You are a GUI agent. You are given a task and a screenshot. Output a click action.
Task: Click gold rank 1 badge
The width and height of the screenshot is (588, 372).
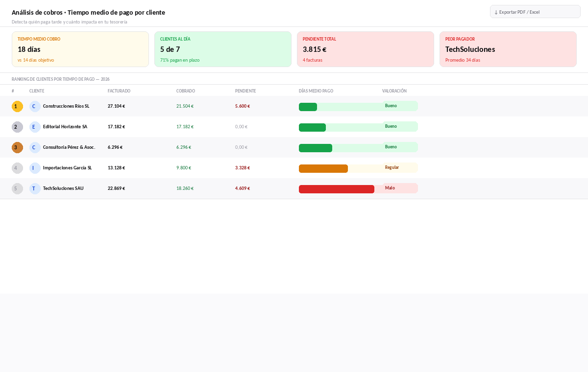coord(17,106)
